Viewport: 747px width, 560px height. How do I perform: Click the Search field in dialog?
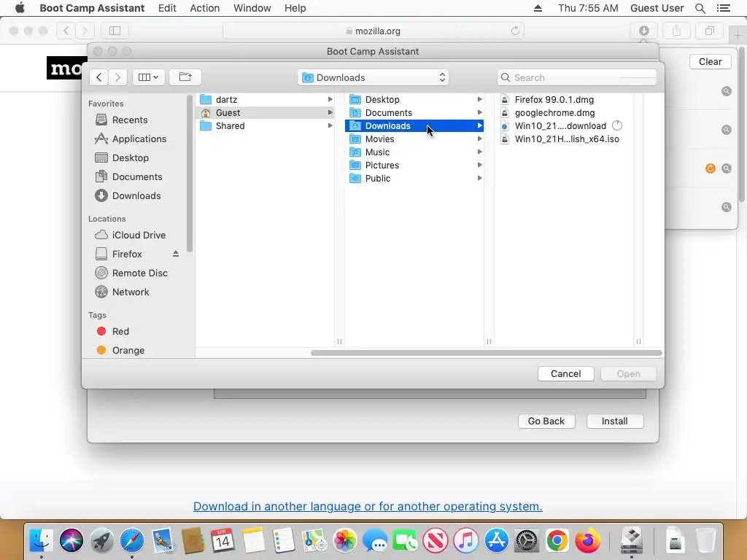577,77
